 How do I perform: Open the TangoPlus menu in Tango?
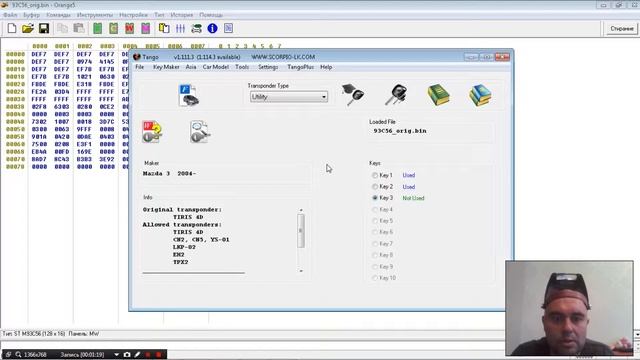[300, 67]
